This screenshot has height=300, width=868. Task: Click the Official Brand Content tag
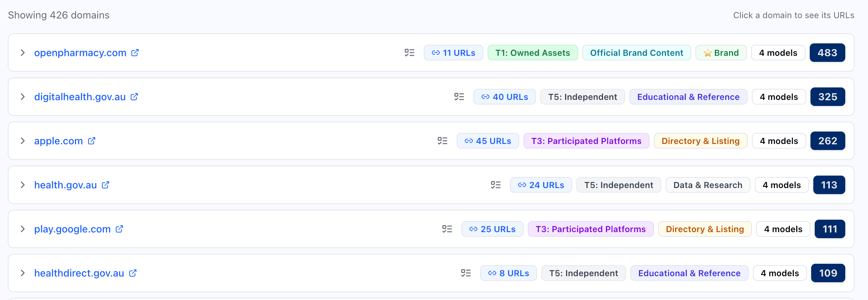click(x=637, y=53)
